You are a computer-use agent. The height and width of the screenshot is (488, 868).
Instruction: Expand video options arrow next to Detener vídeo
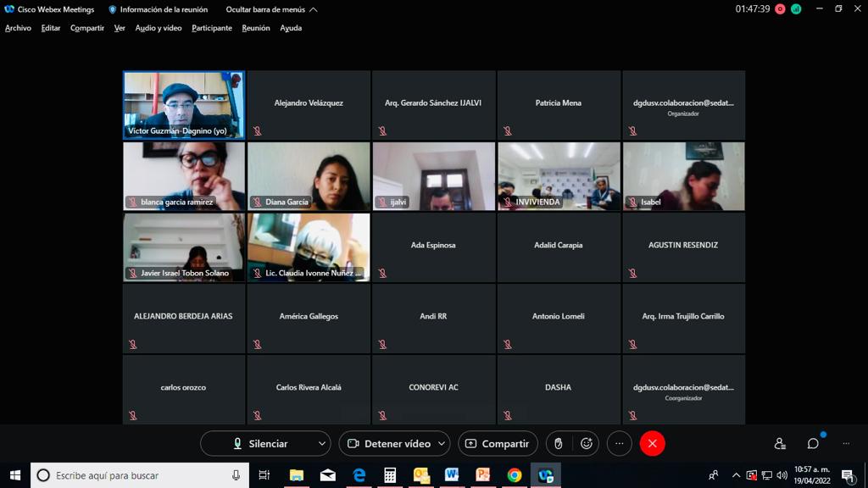442,444
